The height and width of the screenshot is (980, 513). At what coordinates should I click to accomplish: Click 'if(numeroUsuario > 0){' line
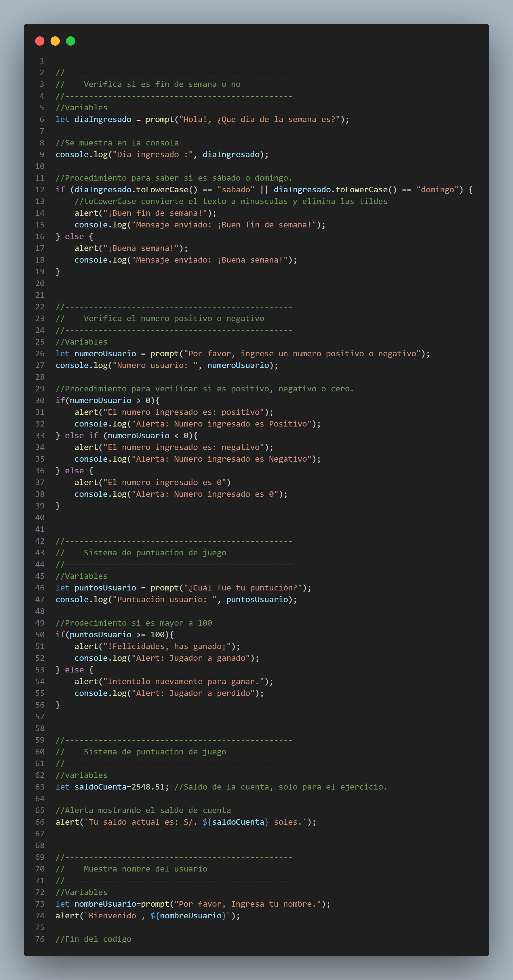tap(108, 400)
